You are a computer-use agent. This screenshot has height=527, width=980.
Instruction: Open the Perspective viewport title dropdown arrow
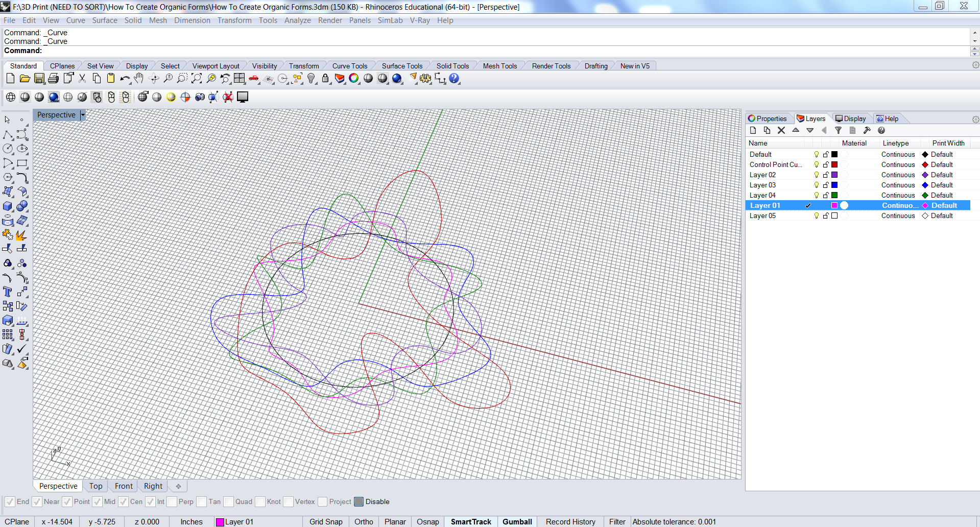coord(83,115)
